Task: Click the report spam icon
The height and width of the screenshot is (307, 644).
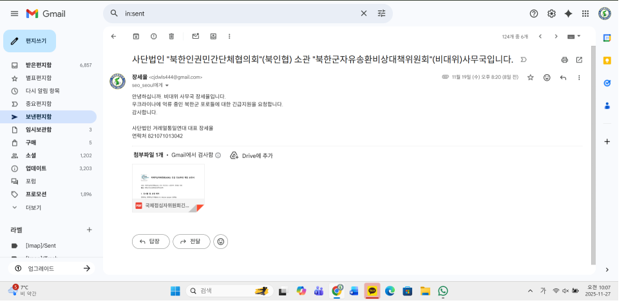Action: coord(153,36)
